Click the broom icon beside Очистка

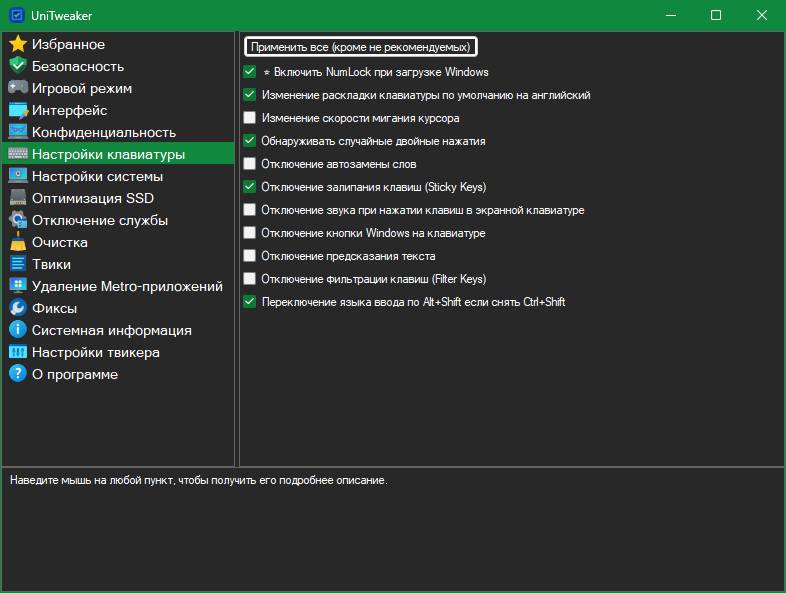pos(17,242)
